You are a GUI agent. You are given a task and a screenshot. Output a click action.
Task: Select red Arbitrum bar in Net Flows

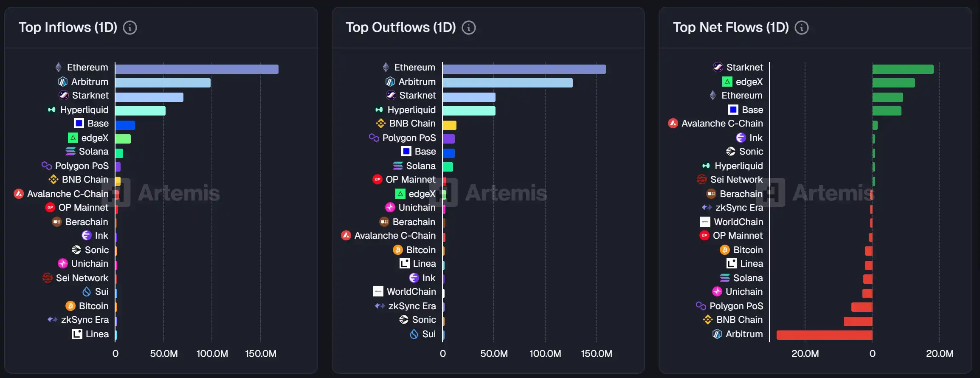point(824,335)
